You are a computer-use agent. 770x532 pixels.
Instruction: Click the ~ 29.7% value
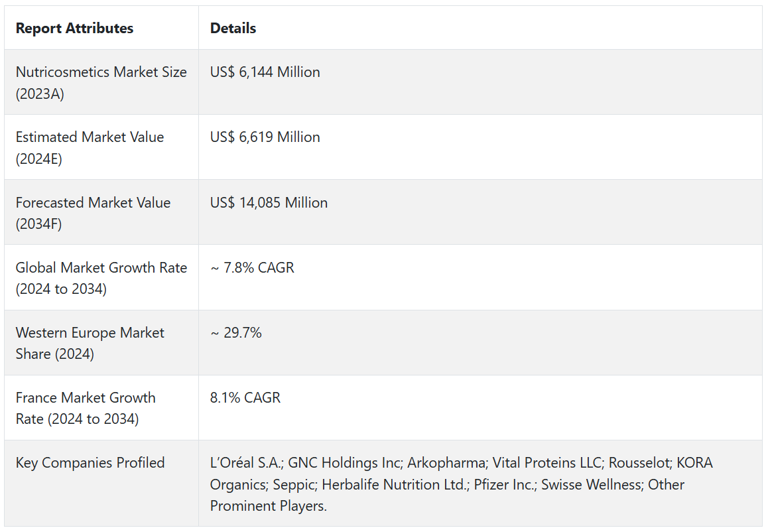[x=236, y=332]
